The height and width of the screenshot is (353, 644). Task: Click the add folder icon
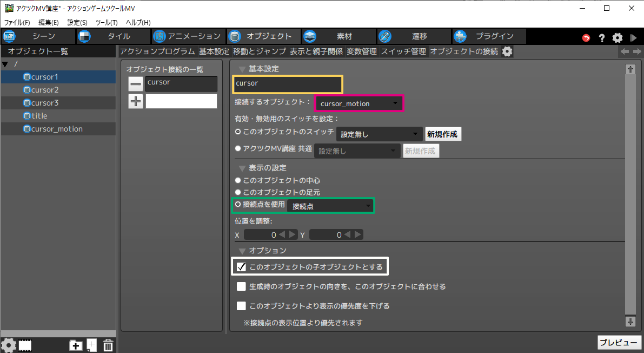(76, 345)
